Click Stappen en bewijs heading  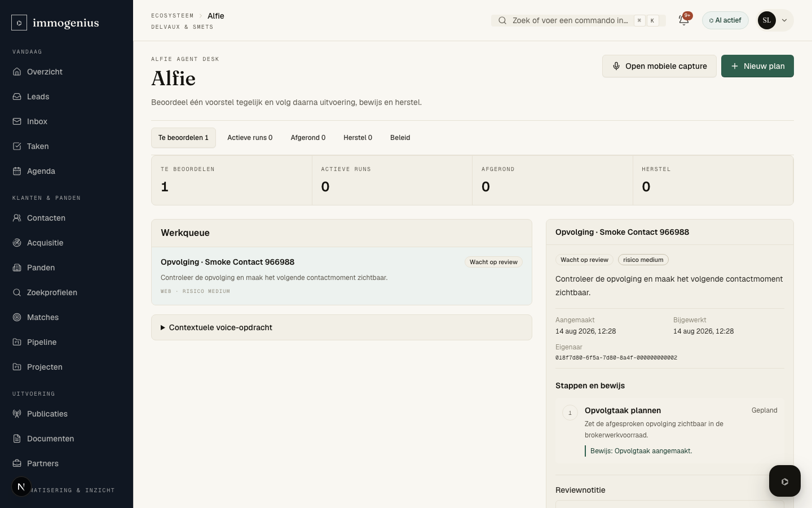pyautogui.click(x=590, y=386)
